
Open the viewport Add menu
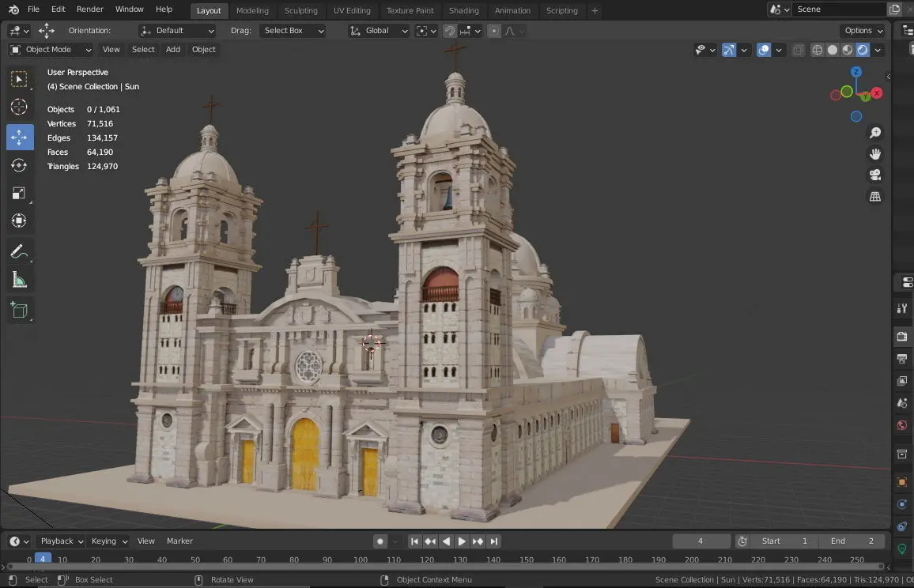[x=173, y=50]
